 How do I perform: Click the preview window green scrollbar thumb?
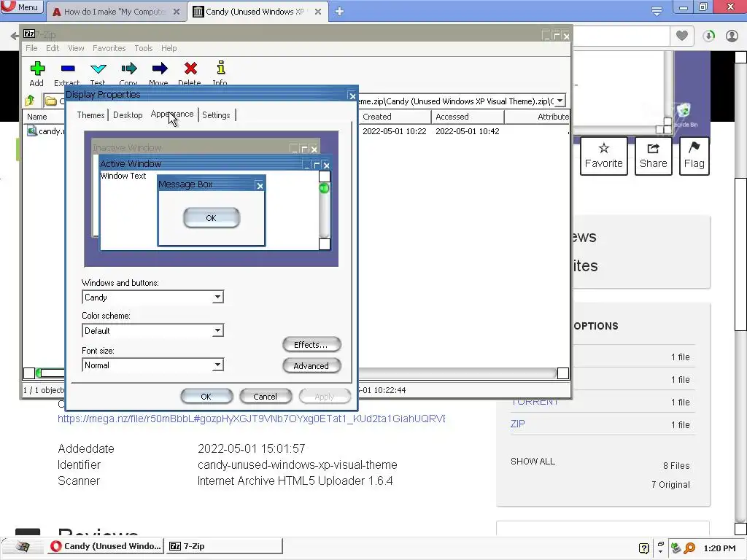(324, 189)
